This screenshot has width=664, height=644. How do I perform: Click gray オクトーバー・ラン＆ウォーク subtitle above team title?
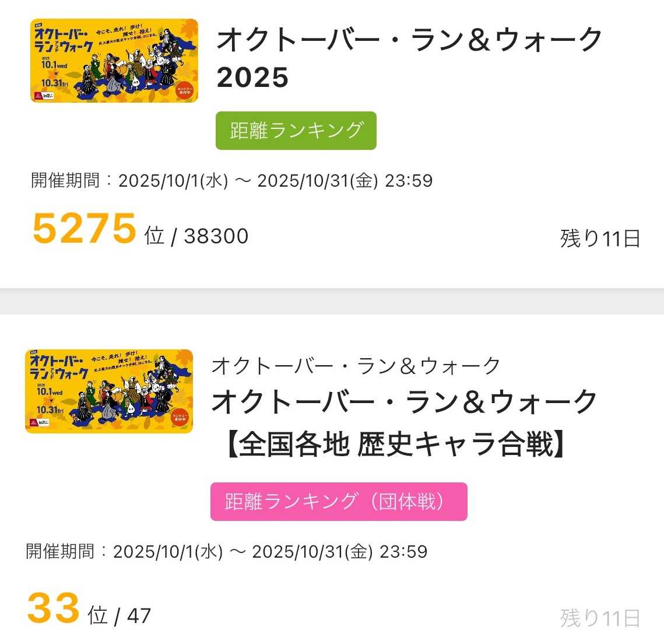[x=356, y=366]
